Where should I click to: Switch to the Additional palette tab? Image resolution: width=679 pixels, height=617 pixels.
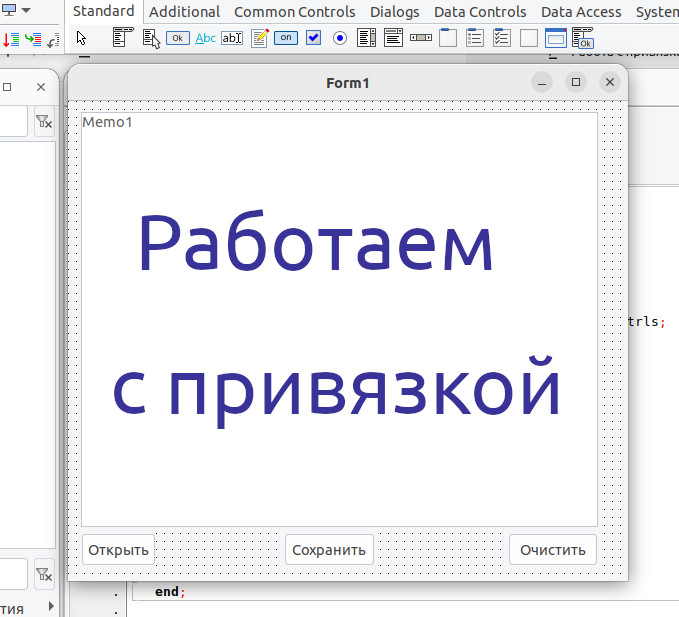click(184, 12)
